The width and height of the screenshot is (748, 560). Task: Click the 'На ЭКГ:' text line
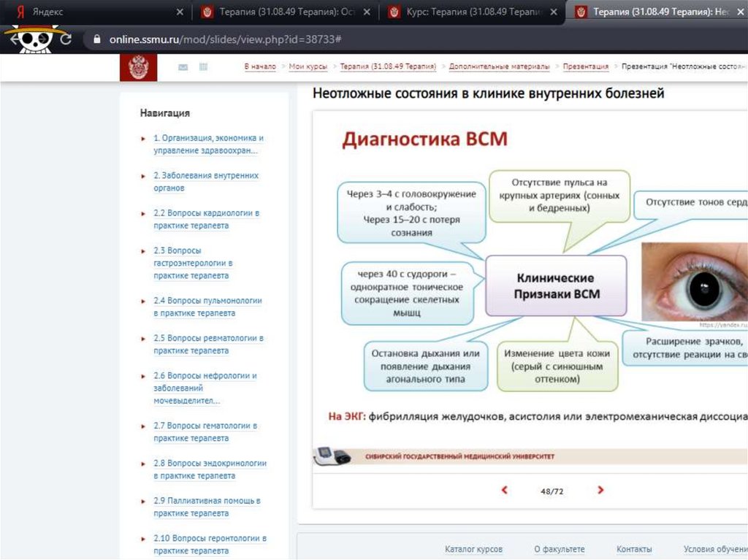pyautogui.click(x=538, y=416)
